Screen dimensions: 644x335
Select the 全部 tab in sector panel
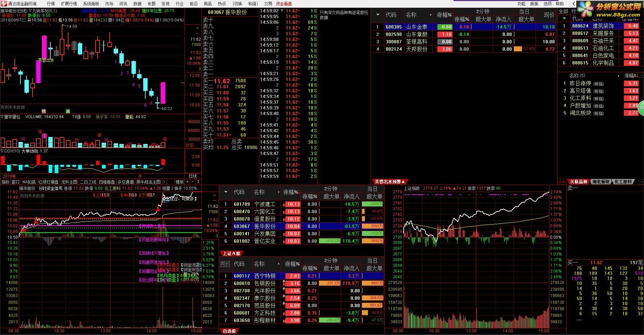pos(563,11)
